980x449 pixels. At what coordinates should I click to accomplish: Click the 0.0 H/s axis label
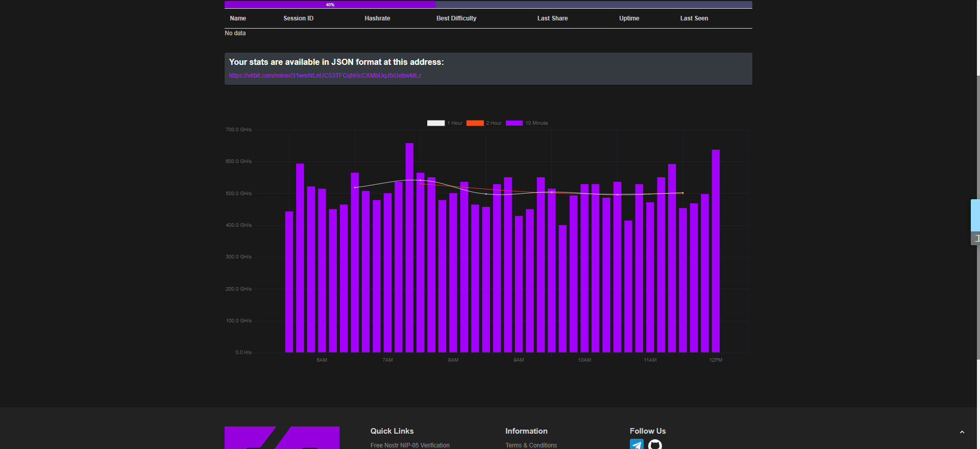pyautogui.click(x=243, y=352)
